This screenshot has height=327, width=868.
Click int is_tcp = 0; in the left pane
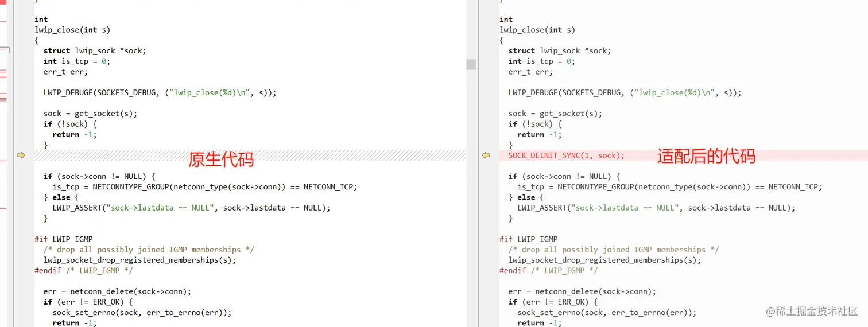click(x=76, y=61)
